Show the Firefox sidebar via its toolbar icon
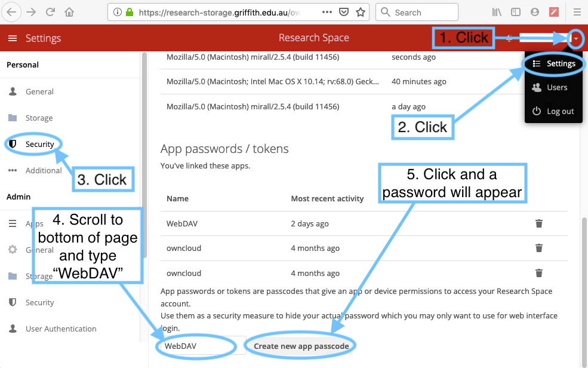Image resolution: width=588 pixels, height=368 pixels. (x=516, y=12)
